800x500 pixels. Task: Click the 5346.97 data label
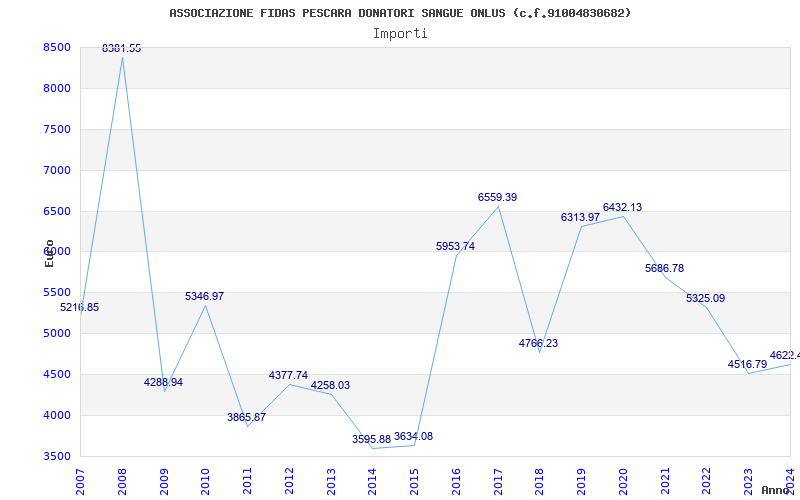[205, 296]
